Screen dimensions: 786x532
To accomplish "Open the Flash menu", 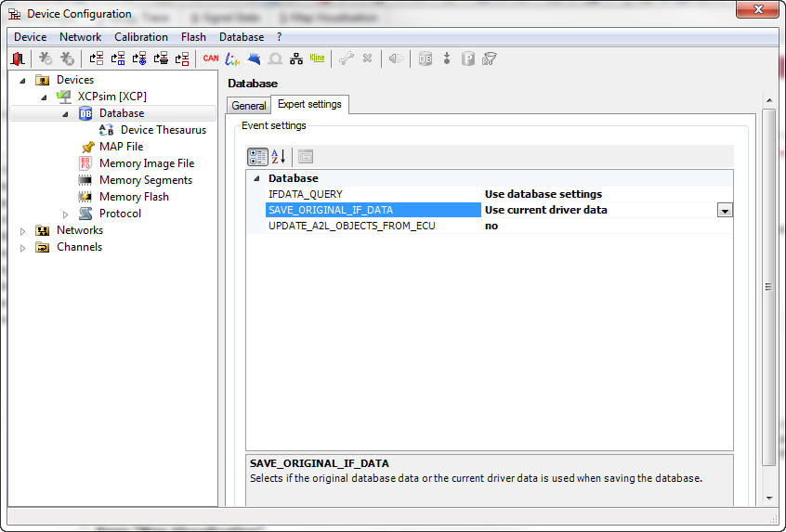I will point(193,37).
